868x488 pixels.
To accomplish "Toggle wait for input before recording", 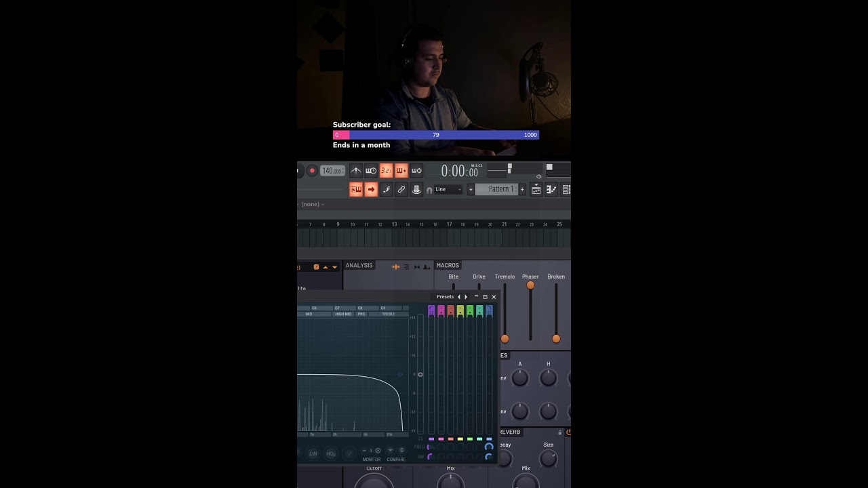I will (371, 171).
